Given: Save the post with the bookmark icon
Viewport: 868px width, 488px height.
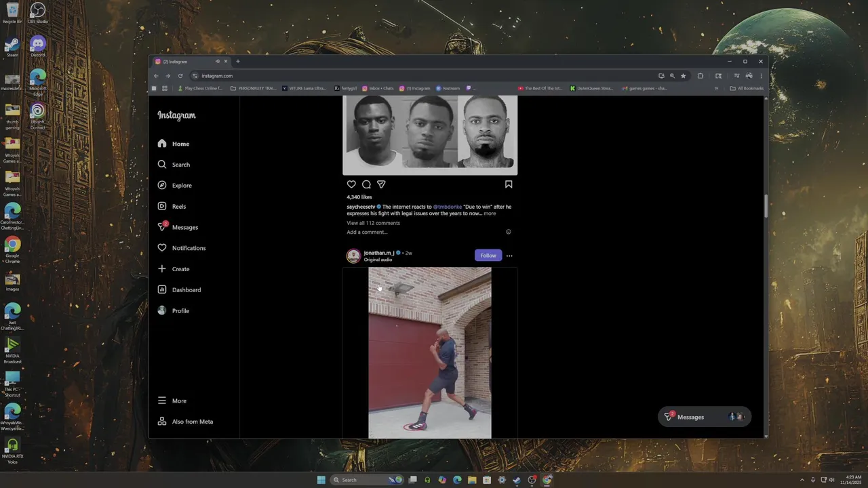Looking at the screenshot, I should click(x=509, y=184).
